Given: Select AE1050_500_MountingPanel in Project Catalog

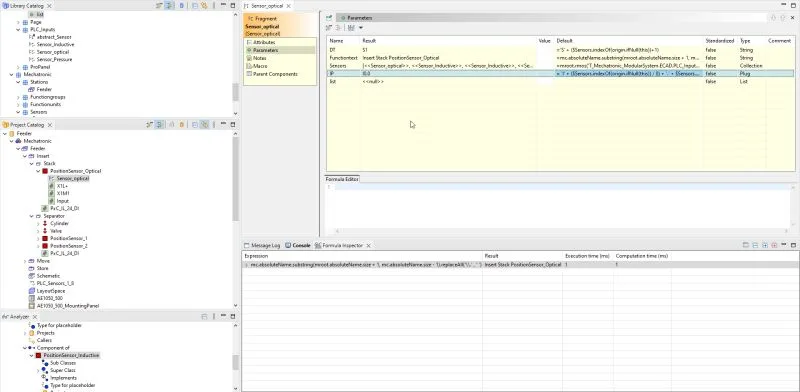Looking at the screenshot, I should click(x=68, y=306).
